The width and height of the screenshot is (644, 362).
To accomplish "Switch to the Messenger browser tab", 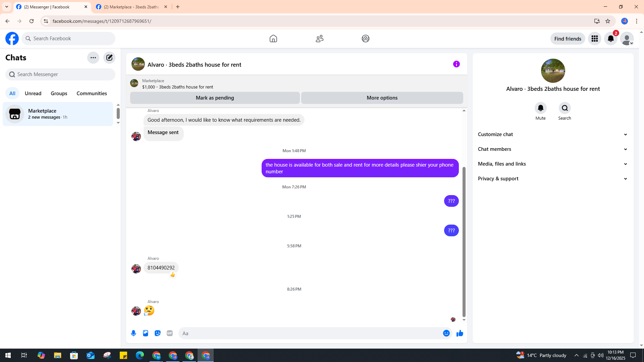I will (x=52, y=7).
